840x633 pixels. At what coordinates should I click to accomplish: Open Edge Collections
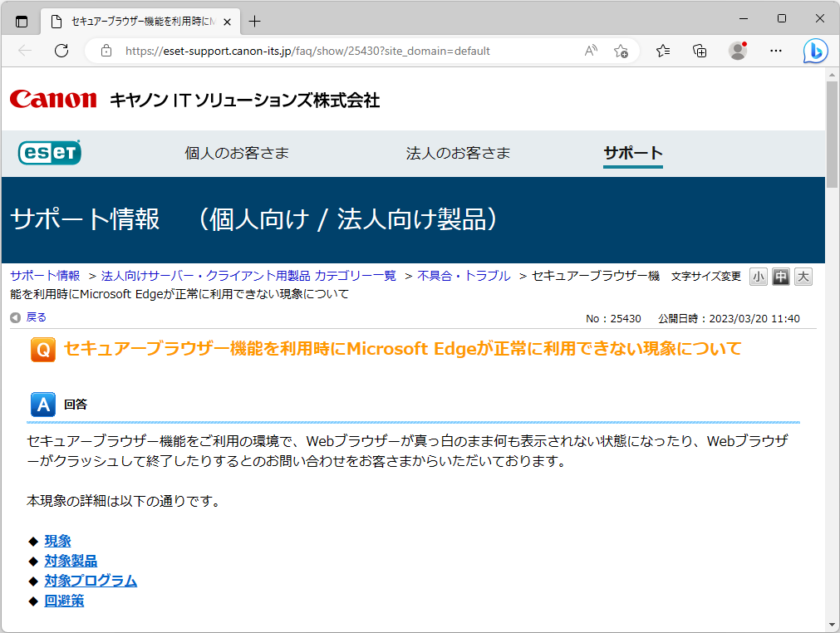700,51
